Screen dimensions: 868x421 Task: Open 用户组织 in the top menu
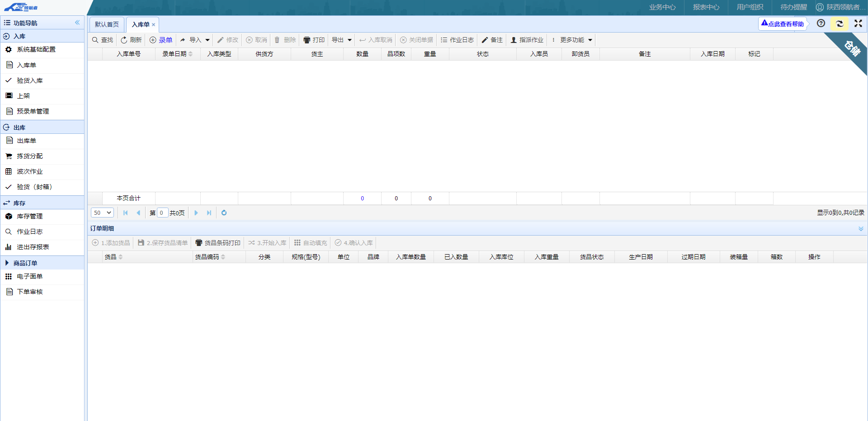[750, 7]
